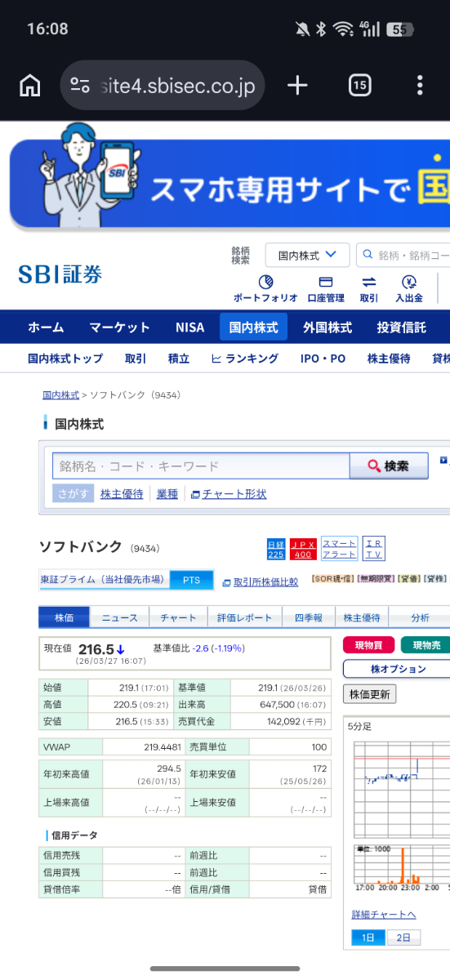Select the 1日 chart range

tap(368, 938)
